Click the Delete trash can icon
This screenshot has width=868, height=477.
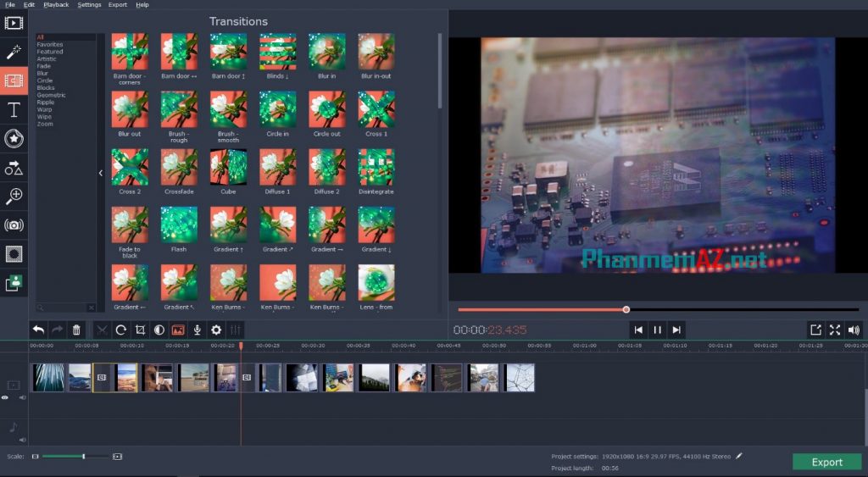[x=76, y=330]
